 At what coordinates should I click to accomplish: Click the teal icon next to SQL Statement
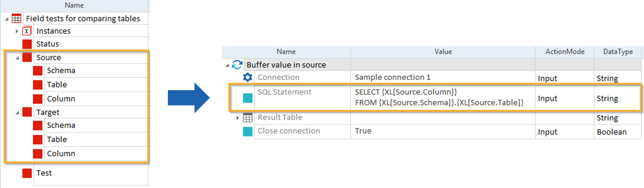[x=248, y=98]
